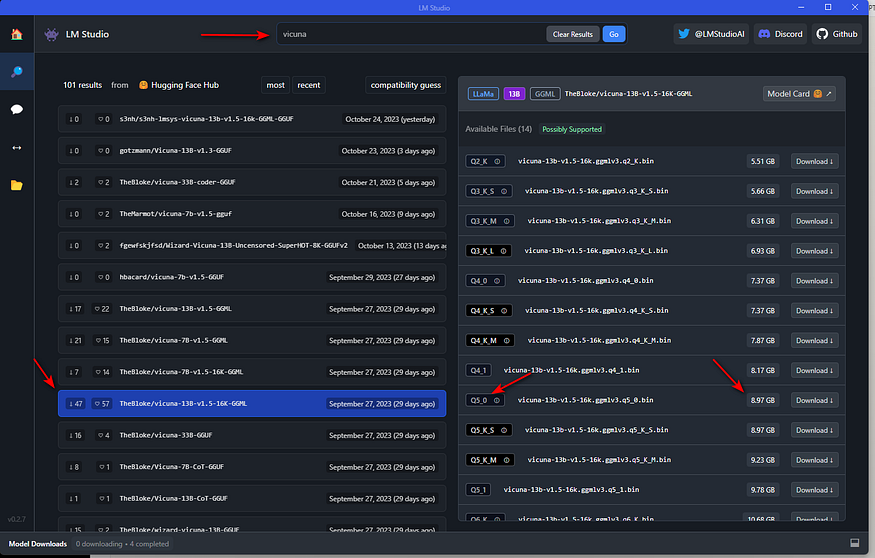Select TheBloke/vicuna-33B-coder-GGUF result
875x558 pixels.
252,182
